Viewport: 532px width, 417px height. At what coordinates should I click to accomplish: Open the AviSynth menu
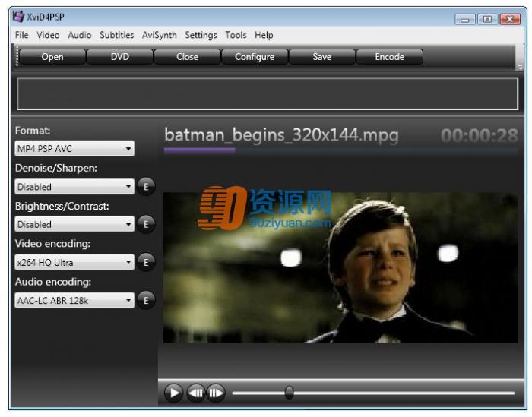(x=160, y=35)
